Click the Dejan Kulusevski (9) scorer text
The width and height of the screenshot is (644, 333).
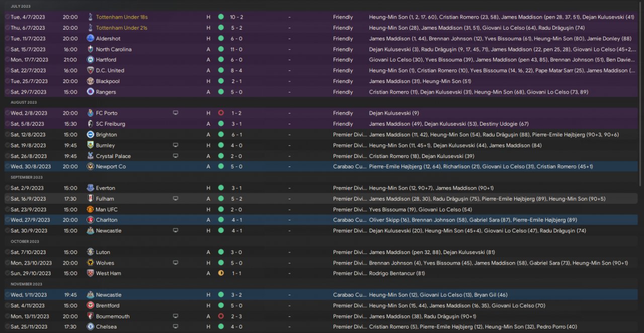tap(394, 113)
